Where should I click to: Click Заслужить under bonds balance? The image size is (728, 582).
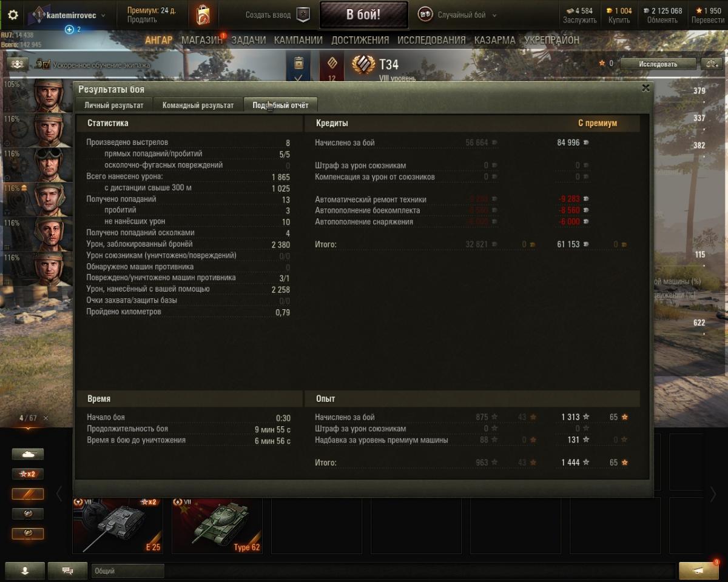pos(579,20)
